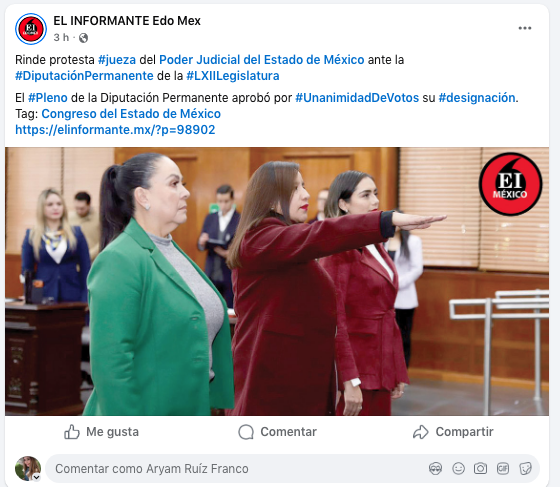
Task: Open the #DiputaciónPermanente hashtag
Action: click(x=84, y=76)
